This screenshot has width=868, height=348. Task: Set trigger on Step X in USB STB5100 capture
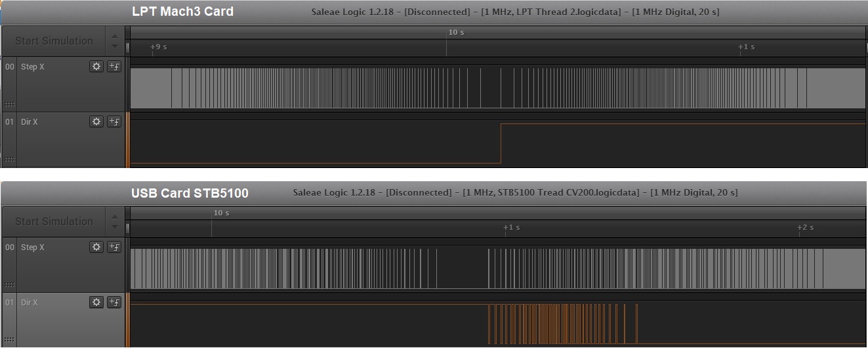[x=114, y=247]
